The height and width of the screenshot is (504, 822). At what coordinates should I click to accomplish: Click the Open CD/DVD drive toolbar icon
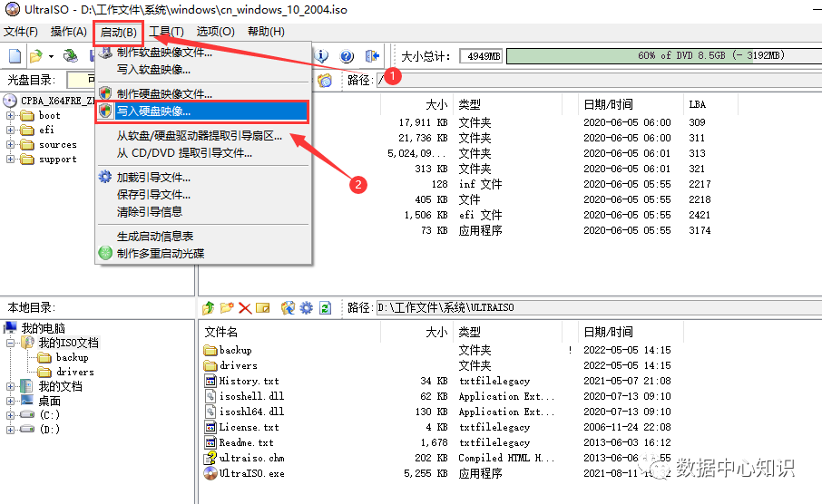point(70,55)
